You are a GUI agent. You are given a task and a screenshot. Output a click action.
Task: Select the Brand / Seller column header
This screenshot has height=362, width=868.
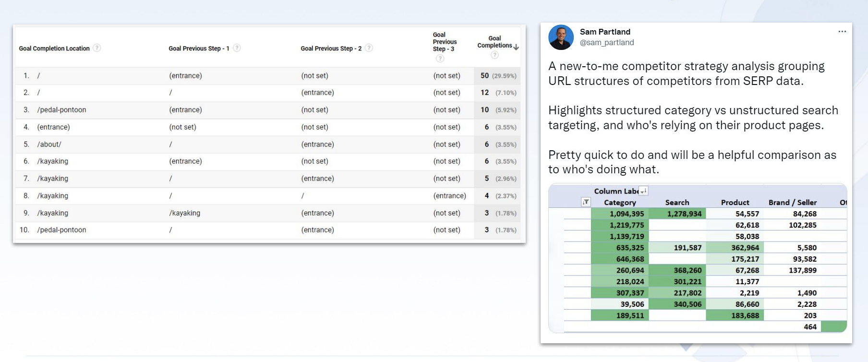point(792,203)
